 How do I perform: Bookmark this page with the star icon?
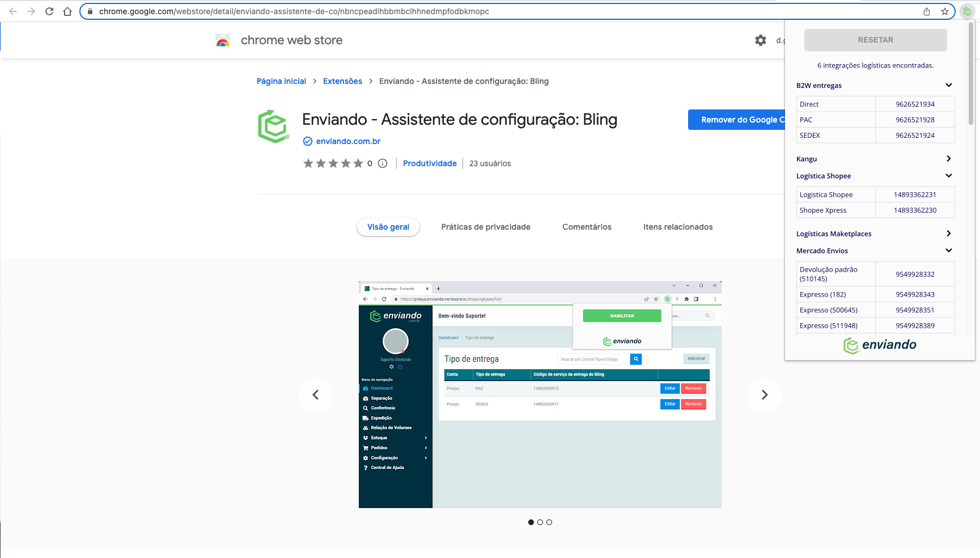point(944,11)
